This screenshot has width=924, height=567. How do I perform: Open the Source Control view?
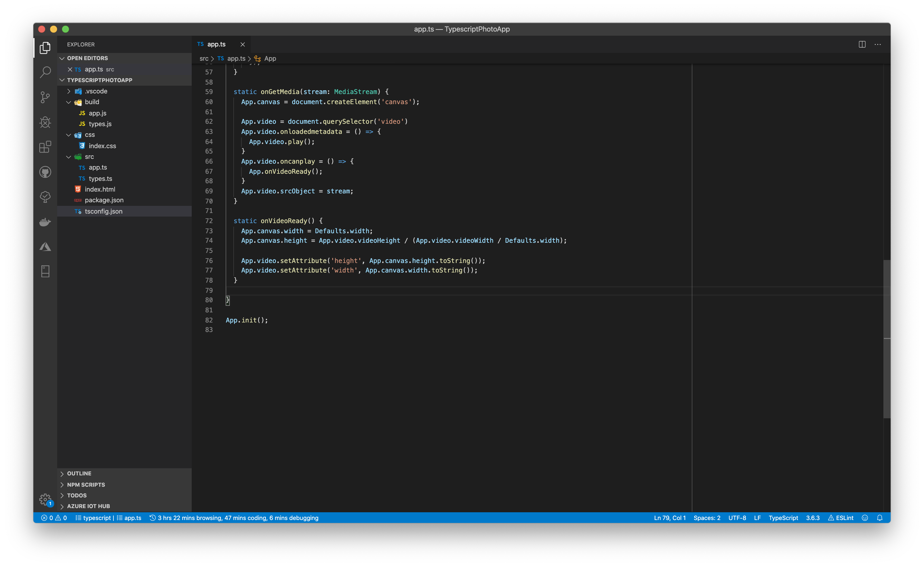(x=45, y=97)
